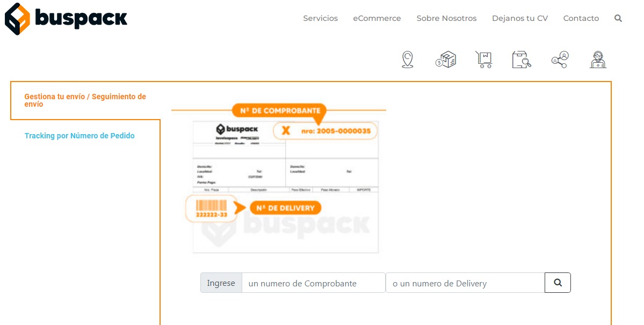The height and width of the screenshot is (325, 644).
Task: Go to Contacto page
Action: click(581, 18)
